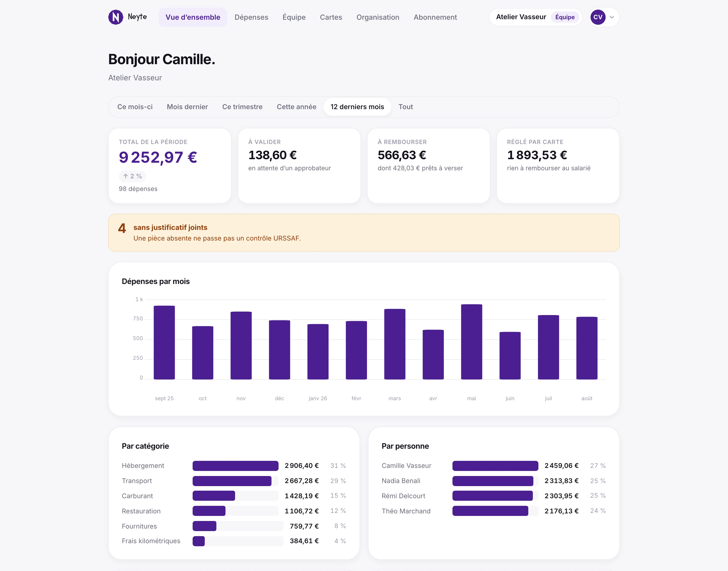Select the Cette année period
The height and width of the screenshot is (571, 728).
(x=297, y=107)
